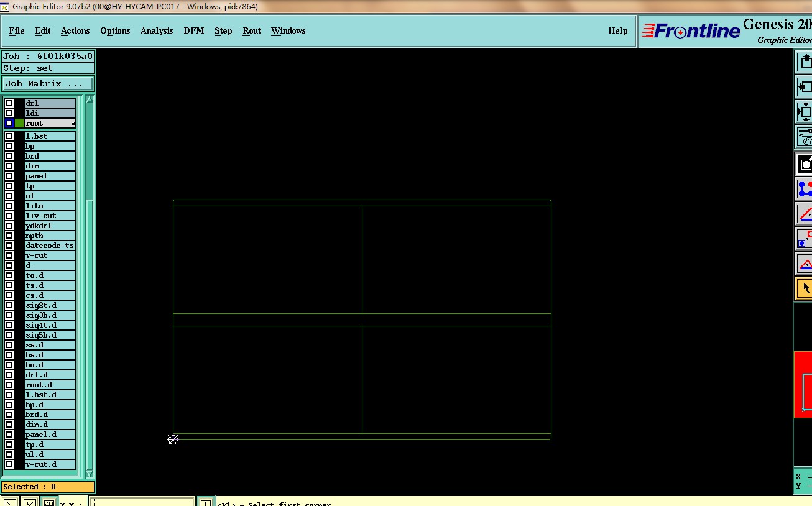The image size is (812, 506).
Task: Select the v-cut.d layer name
Action: (50, 464)
